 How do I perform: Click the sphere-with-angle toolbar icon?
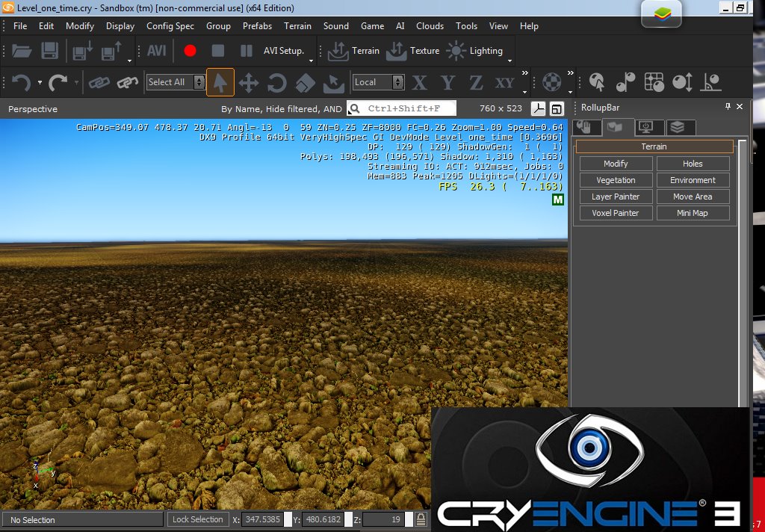click(711, 82)
